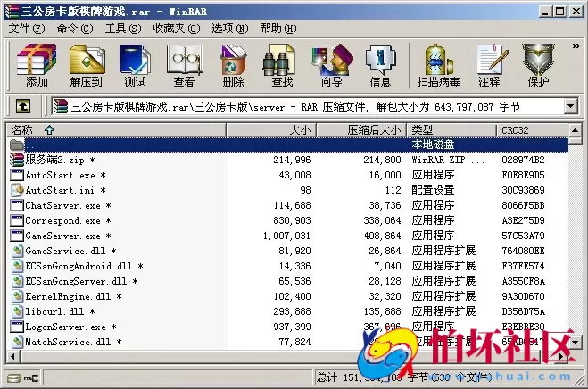588x389 pixels.
Task: Click CRC value 8066F5BB
Action: coord(523,205)
